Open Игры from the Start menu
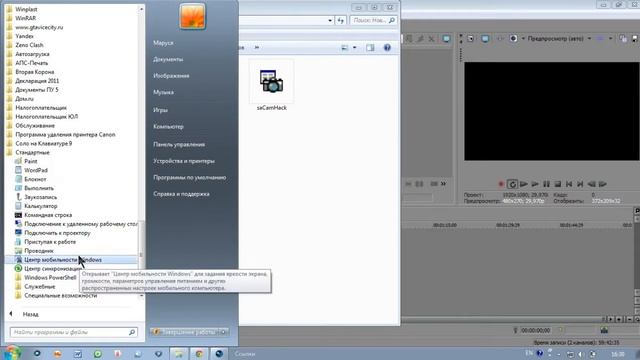Screen dimensions: 640x360 [160, 110]
